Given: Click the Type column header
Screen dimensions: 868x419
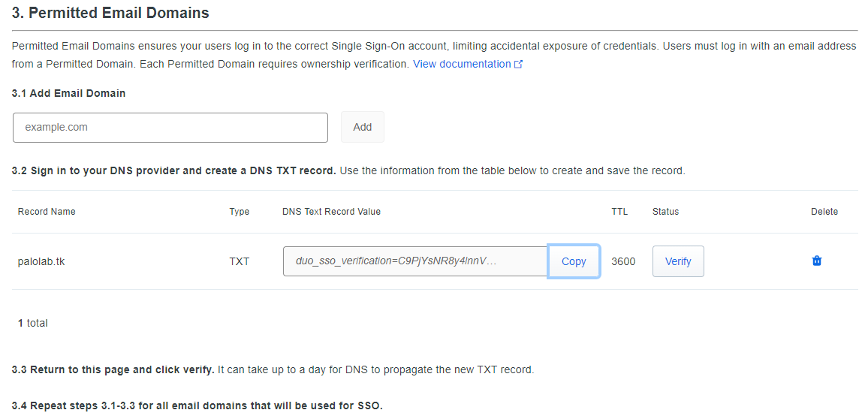Looking at the screenshot, I should pyautogui.click(x=240, y=212).
